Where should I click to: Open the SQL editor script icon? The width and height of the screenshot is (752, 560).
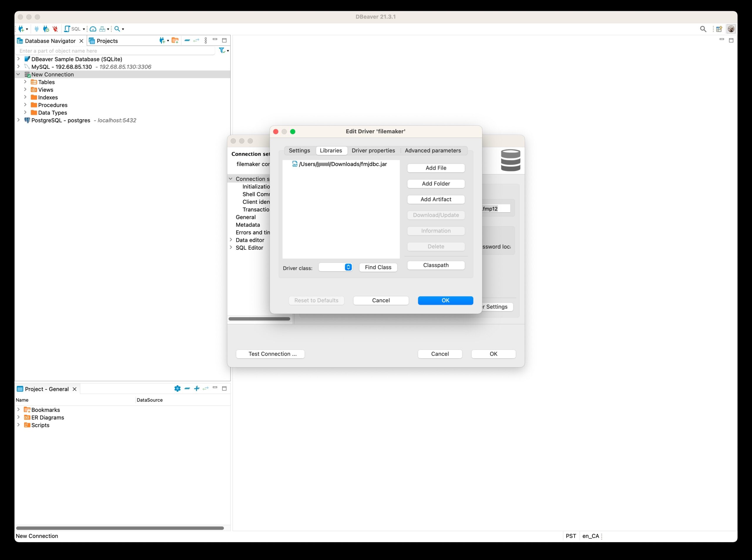(x=67, y=29)
